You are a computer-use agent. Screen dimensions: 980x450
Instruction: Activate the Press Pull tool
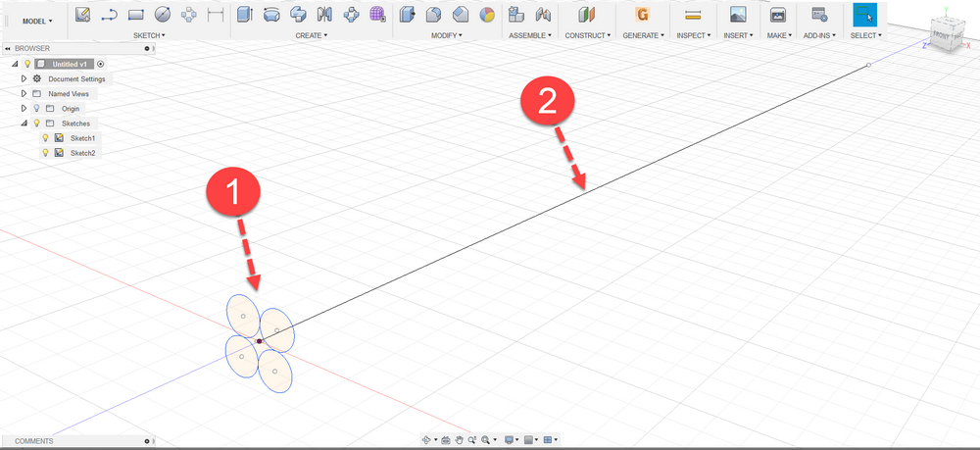408,14
